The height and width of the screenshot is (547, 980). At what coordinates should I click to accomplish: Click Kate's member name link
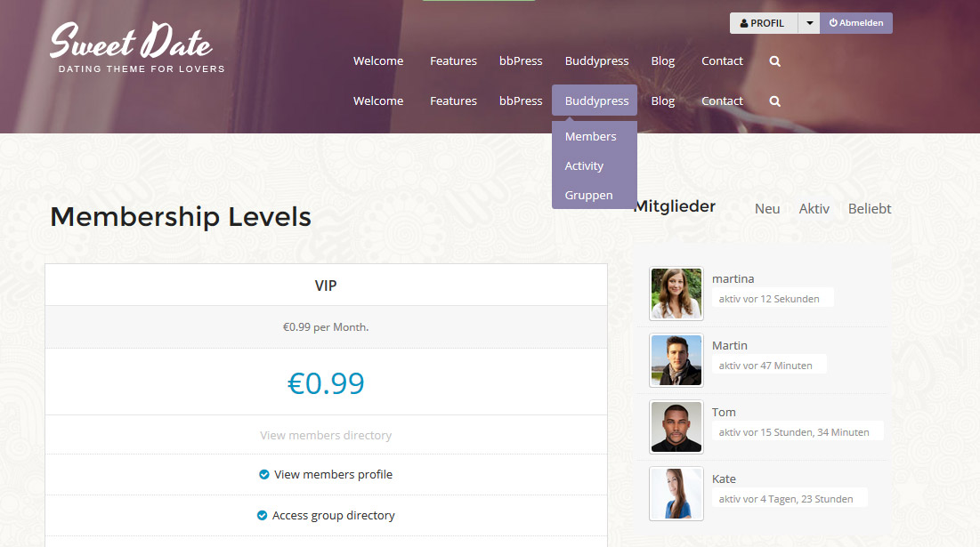724,479
